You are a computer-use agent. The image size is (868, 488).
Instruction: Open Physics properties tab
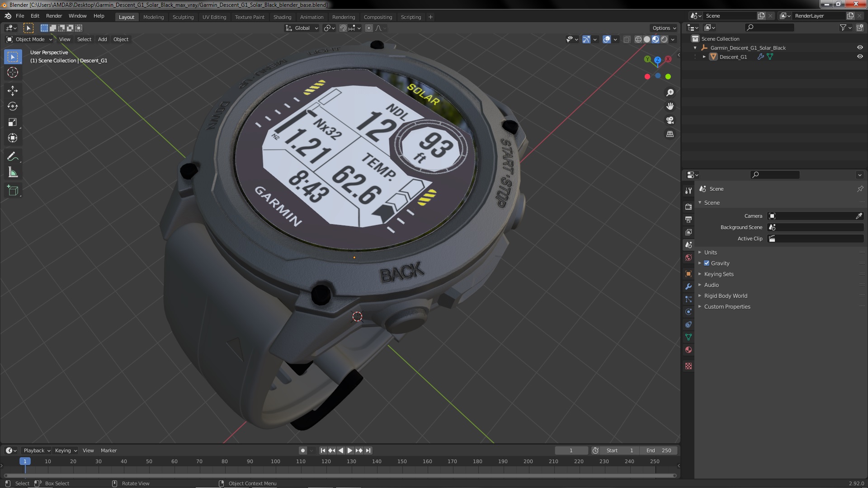(x=689, y=312)
